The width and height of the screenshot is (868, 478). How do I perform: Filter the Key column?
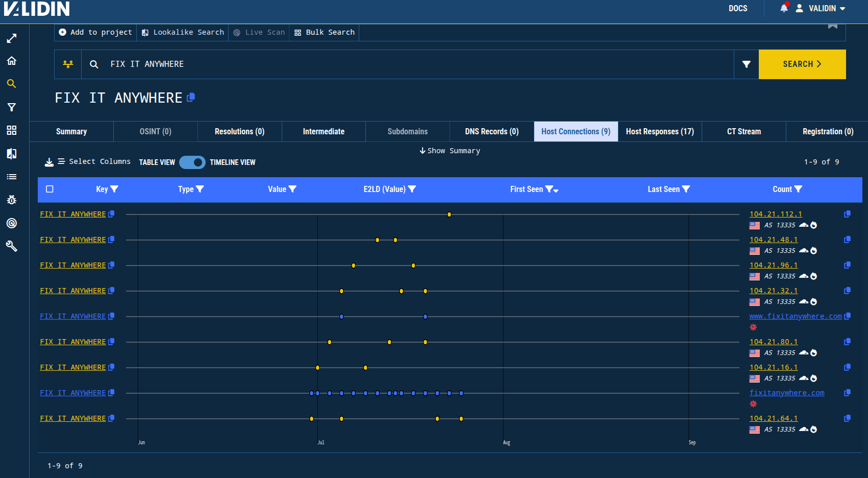click(x=114, y=189)
